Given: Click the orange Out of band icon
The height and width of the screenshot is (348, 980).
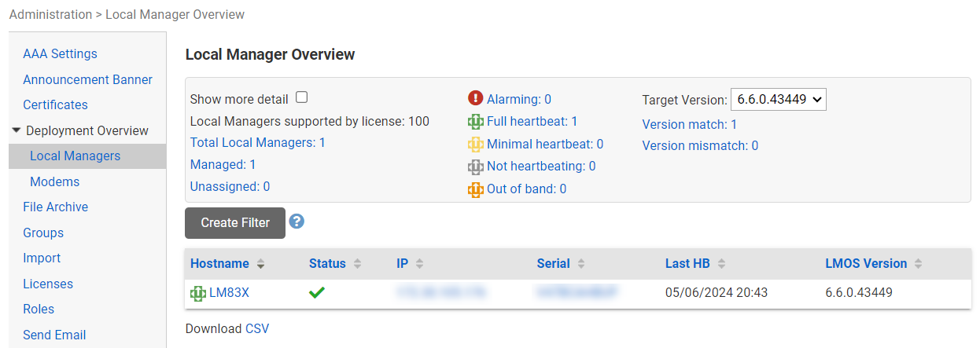Looking at the screenshot, I should coord(475,189).
